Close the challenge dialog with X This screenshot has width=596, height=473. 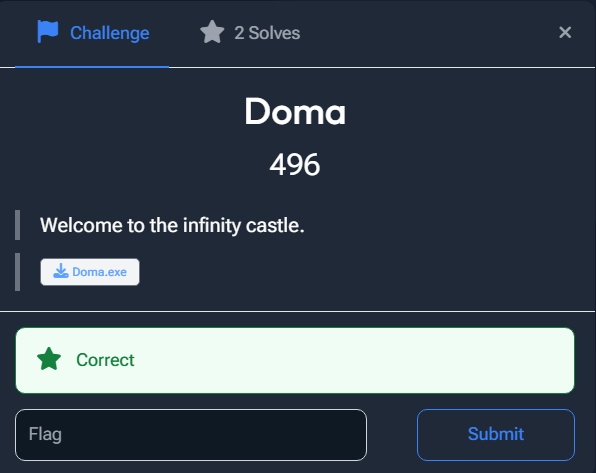565,33
